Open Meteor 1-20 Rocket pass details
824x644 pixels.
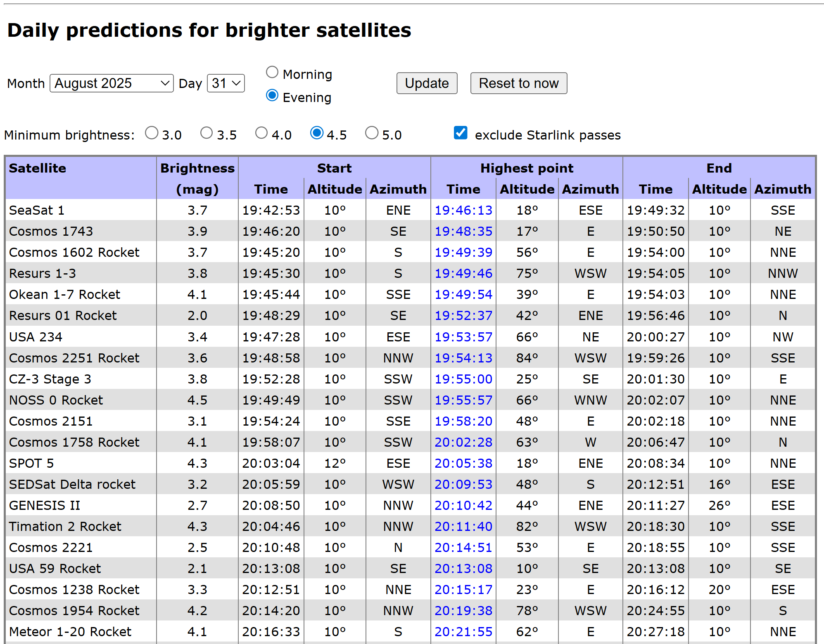463,631
